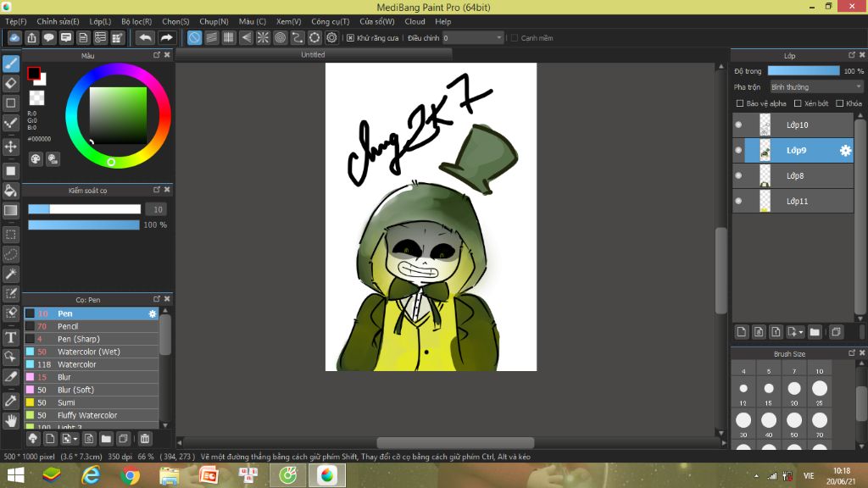Enable radial snap guide
This screenshot has width=868, height=488.
click(263, 37)
